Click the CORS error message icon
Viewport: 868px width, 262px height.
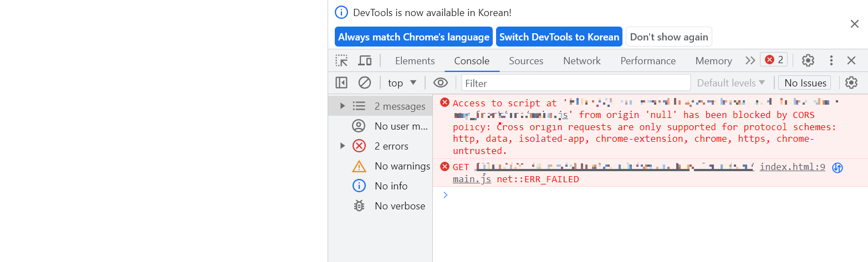tap(445, 102)
